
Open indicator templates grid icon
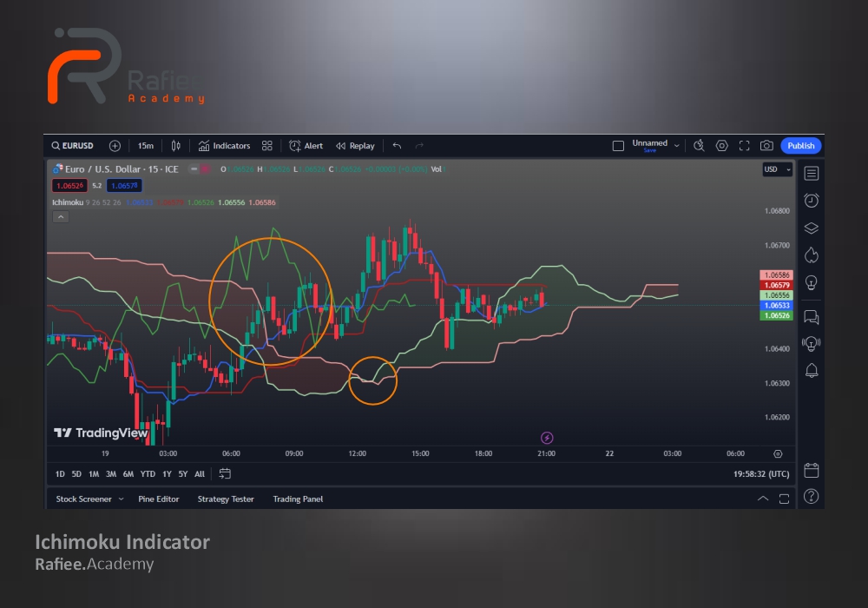[267, 146]
